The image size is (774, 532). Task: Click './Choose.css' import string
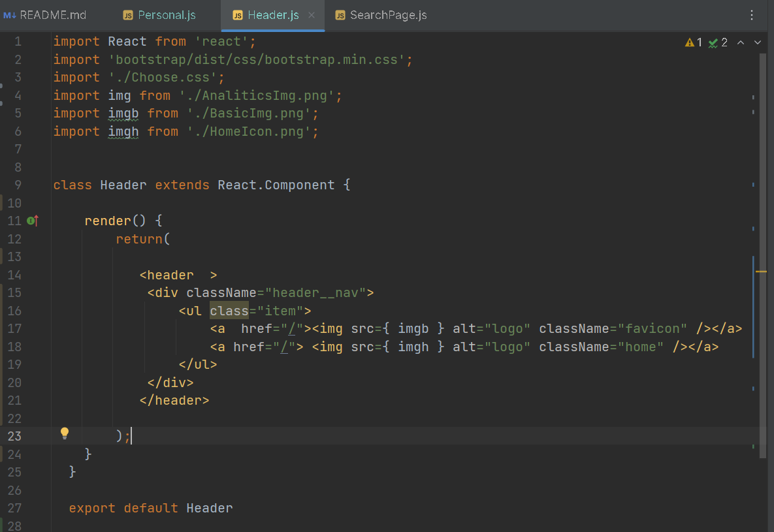(163, 78)
